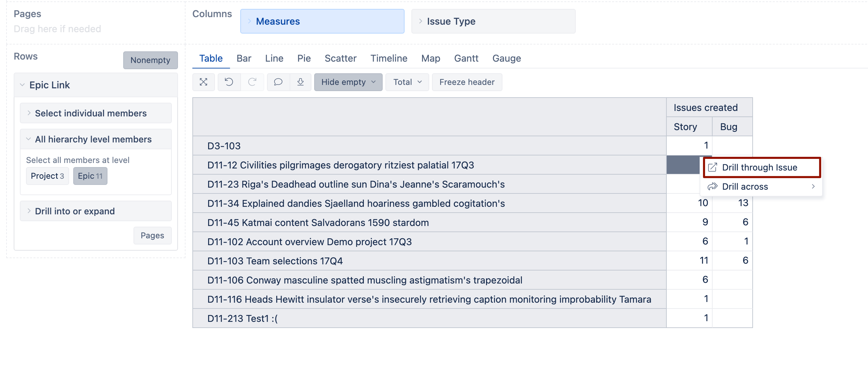Image resolution: width=868 pixels, height=365 pixels.
Task: Click the fullscreen expand icon above the table
Action: [x=203, y=82]
